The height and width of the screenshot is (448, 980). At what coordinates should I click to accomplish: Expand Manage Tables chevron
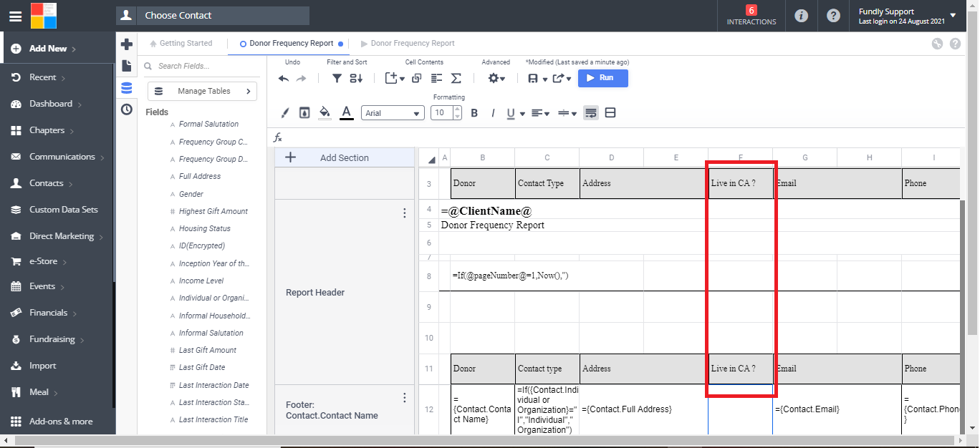(x=249, y=91)
